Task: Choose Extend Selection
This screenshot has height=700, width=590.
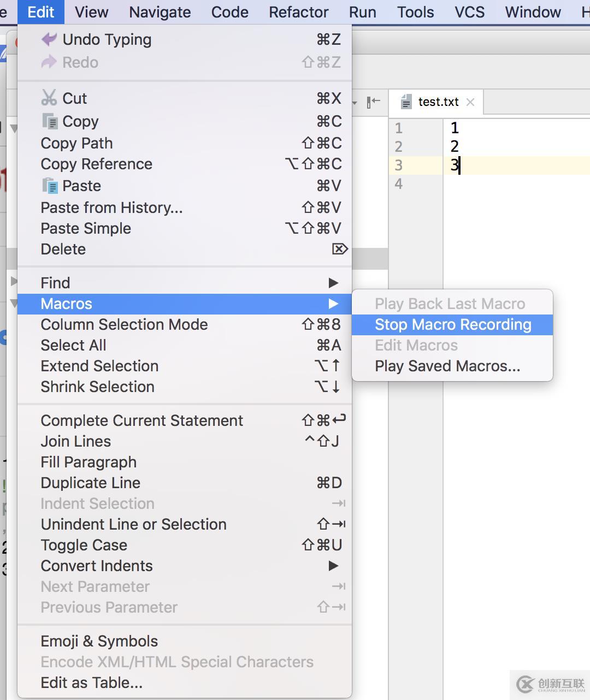Action: [185, 366]
